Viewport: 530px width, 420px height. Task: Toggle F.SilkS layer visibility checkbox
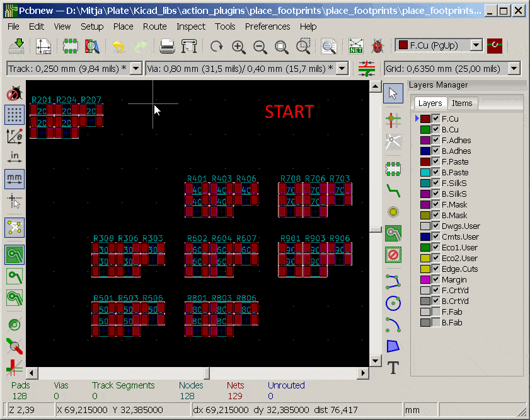435,183
